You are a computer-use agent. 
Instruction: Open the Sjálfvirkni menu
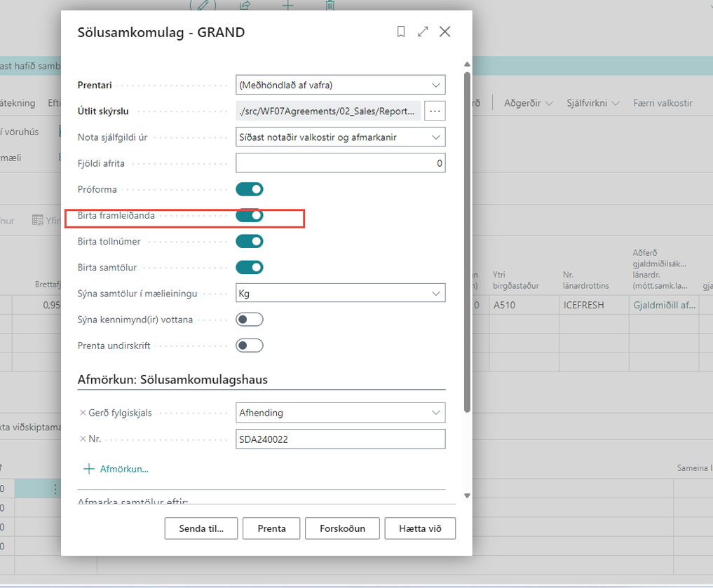(594, 103)
